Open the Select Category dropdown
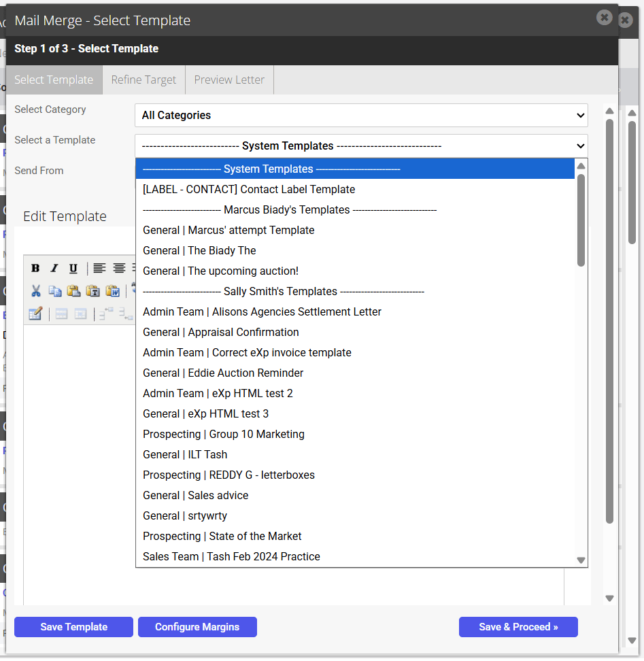 [x=361, y=115]
